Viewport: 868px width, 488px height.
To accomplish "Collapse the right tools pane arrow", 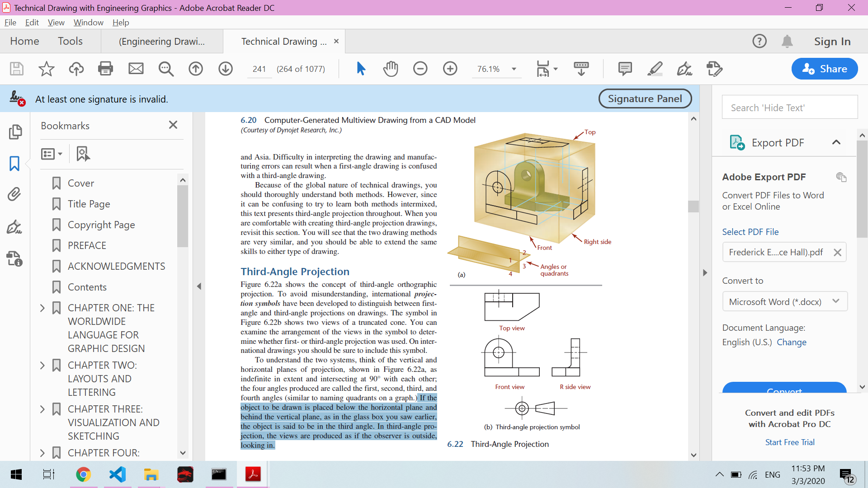I will click(705, 272).
